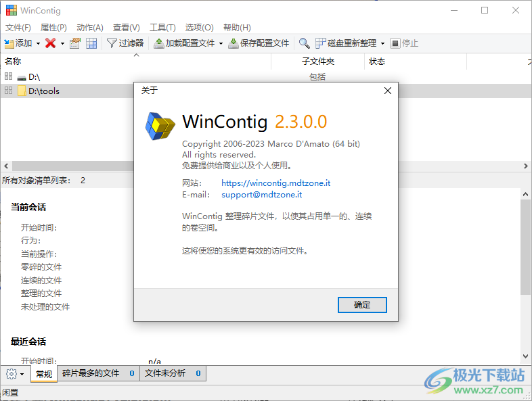Open the View (查看) menu
The height and width of the screenshot is (401, 532).
pos(127,28)
